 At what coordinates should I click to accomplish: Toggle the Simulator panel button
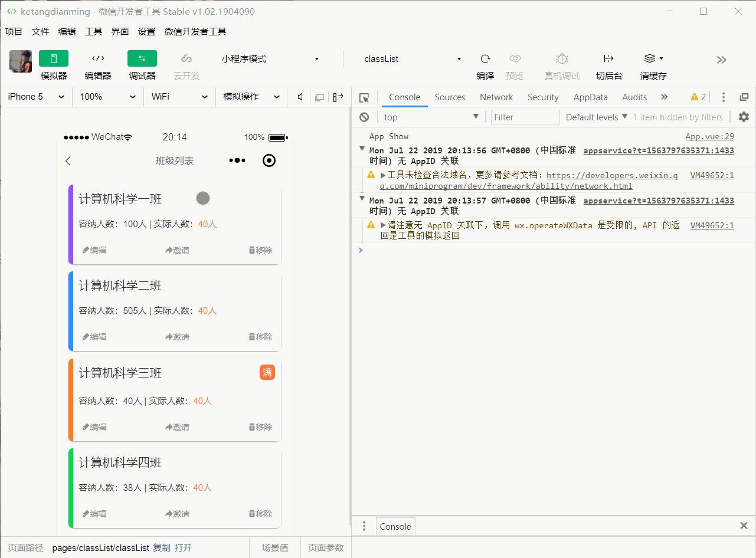tap(54, 58)
